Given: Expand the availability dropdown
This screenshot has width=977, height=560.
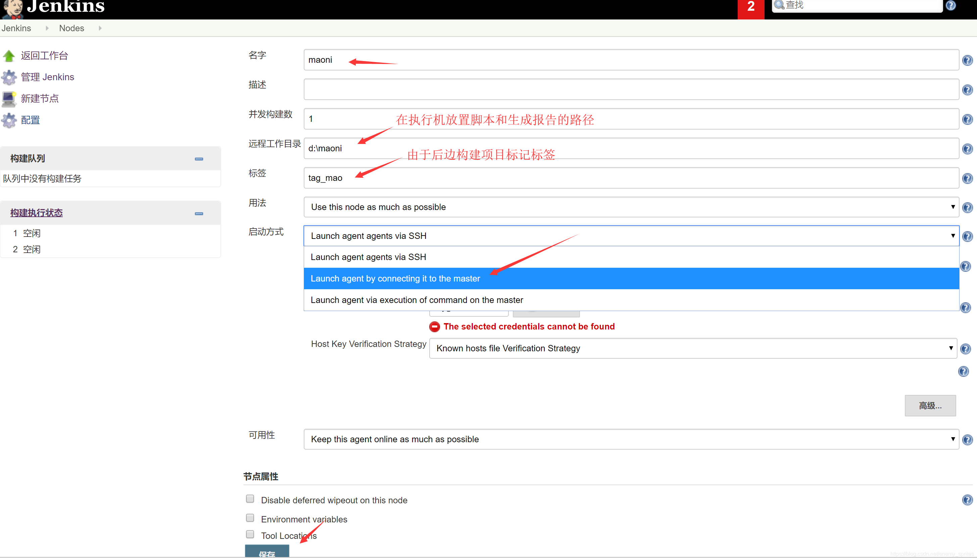Looking at the screenshot, I should (x=631, y=439).
